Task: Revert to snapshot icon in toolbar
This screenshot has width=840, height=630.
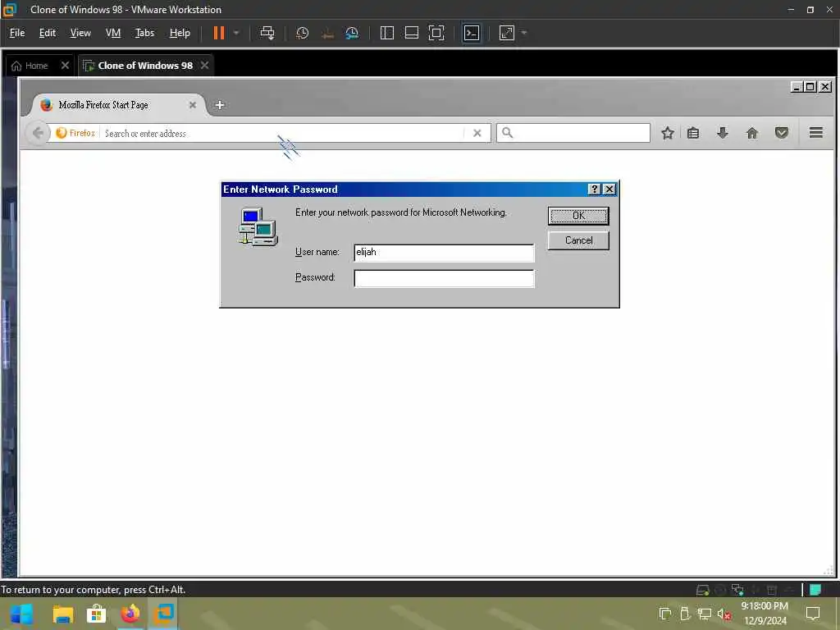Action: tap(327, 33)
